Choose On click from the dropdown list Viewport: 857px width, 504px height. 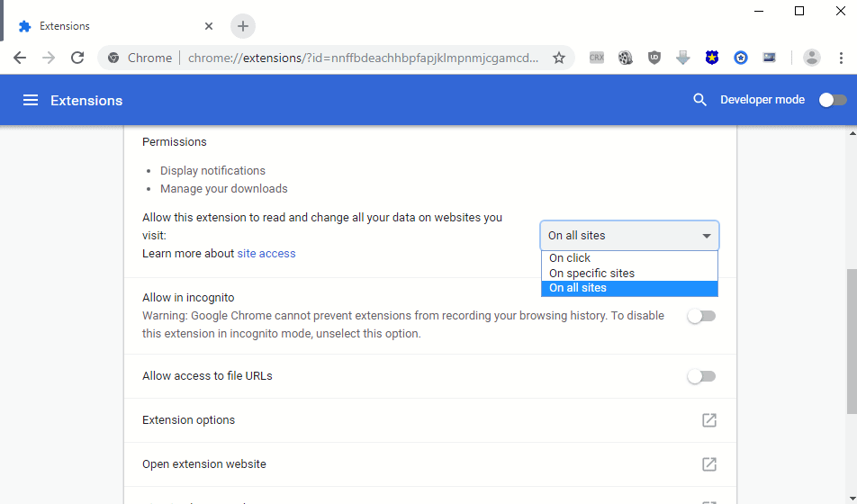629,258
